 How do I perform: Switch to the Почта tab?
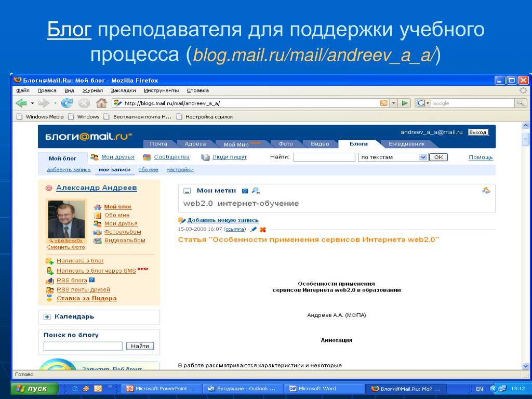click(158, 144)
